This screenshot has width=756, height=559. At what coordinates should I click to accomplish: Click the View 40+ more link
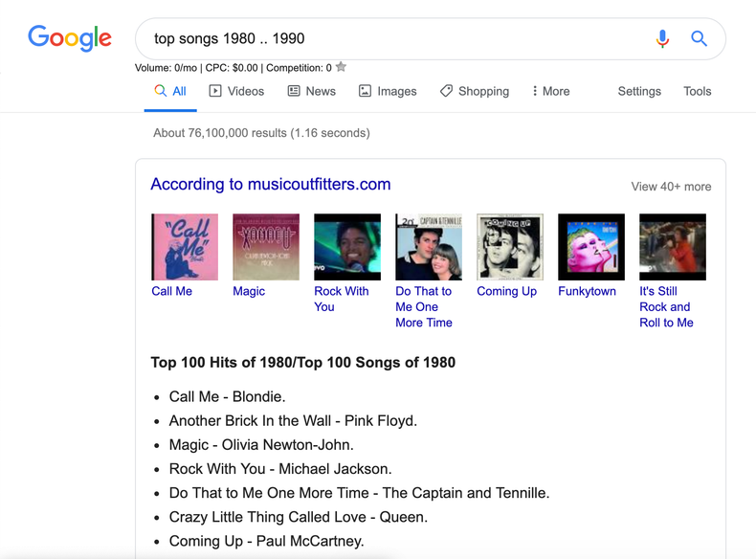(671, 187)
